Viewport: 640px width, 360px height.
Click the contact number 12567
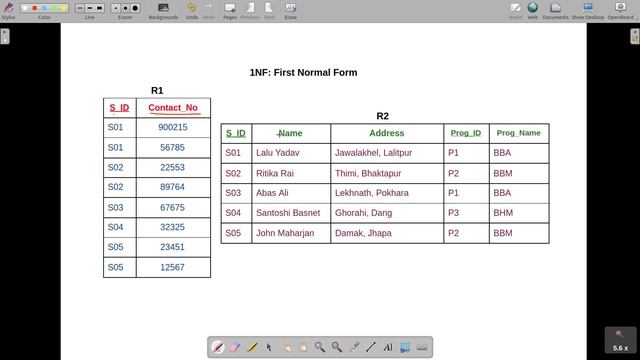coord(172,267)
